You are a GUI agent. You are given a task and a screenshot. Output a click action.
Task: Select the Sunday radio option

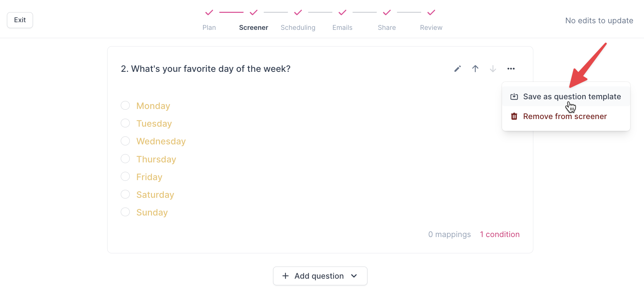pos(125,212)
